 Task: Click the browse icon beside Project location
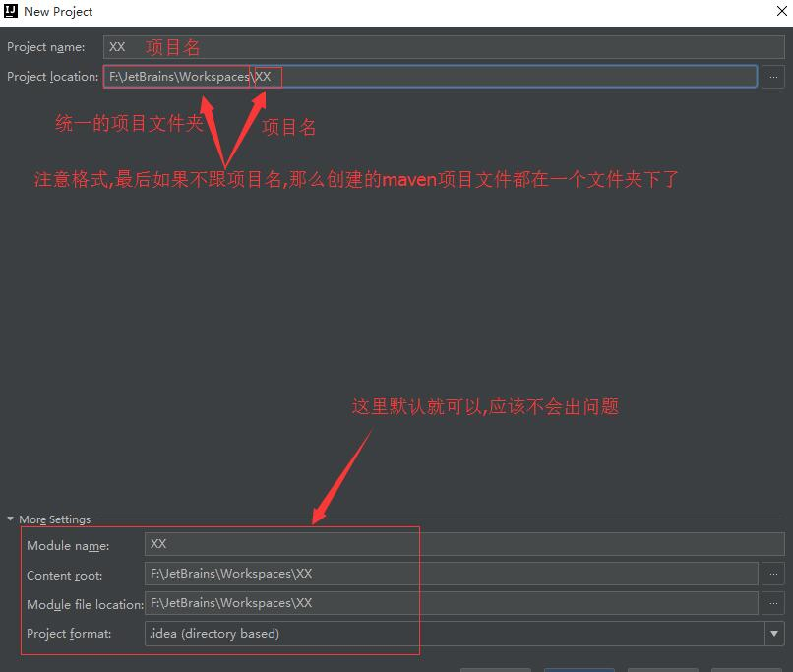773,77
